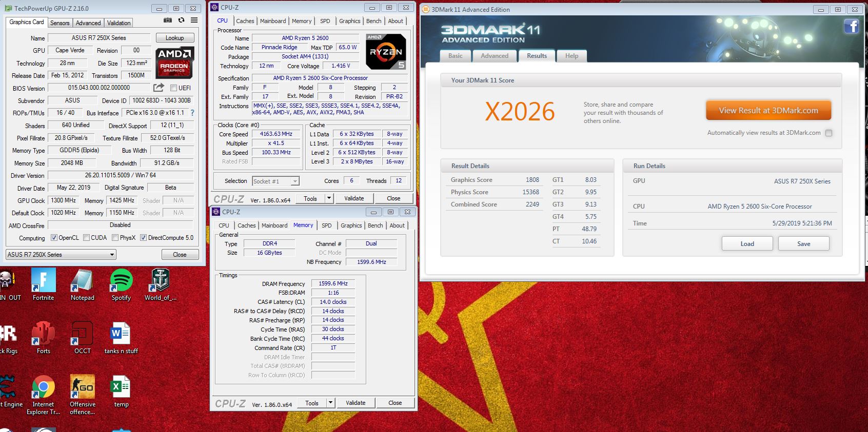Viewport: 868px width, 432px height.
Task: Click the BIOS Version field in GPU-Z
Action: pos(99,88)
